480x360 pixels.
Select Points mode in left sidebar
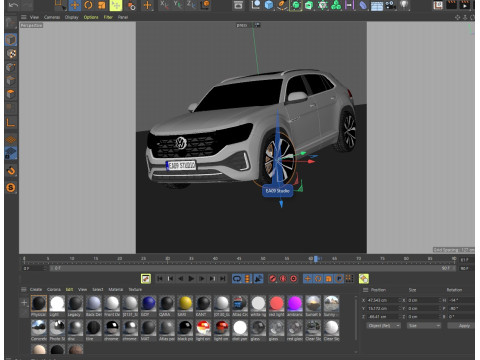11,67
